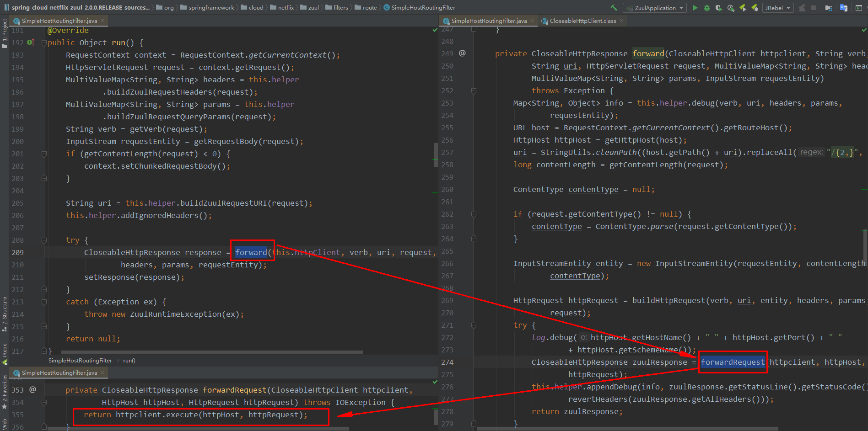Click the run-window icon at toolbar end

click(859, 8)
